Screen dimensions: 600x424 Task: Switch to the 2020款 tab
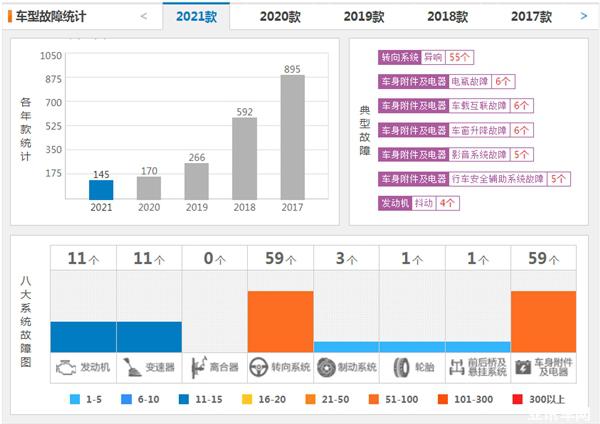tap(280, 17)
